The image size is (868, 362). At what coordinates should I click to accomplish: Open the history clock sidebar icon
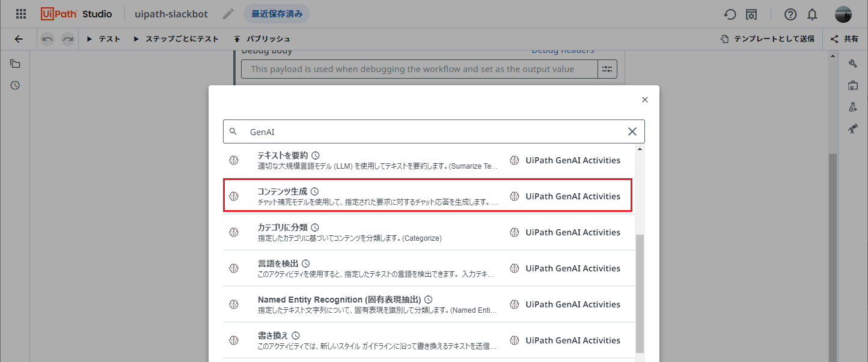pos(15,85)
